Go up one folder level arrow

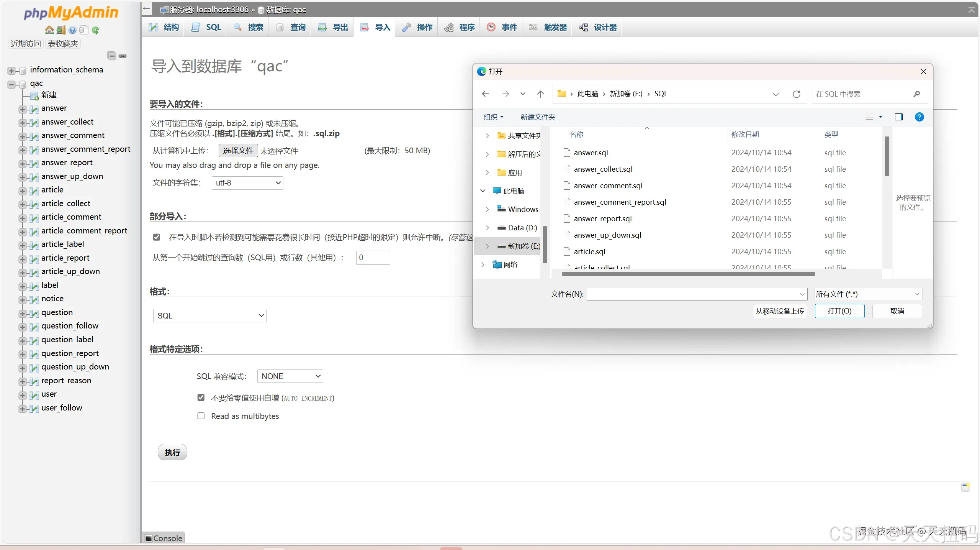tap(540, 94)
